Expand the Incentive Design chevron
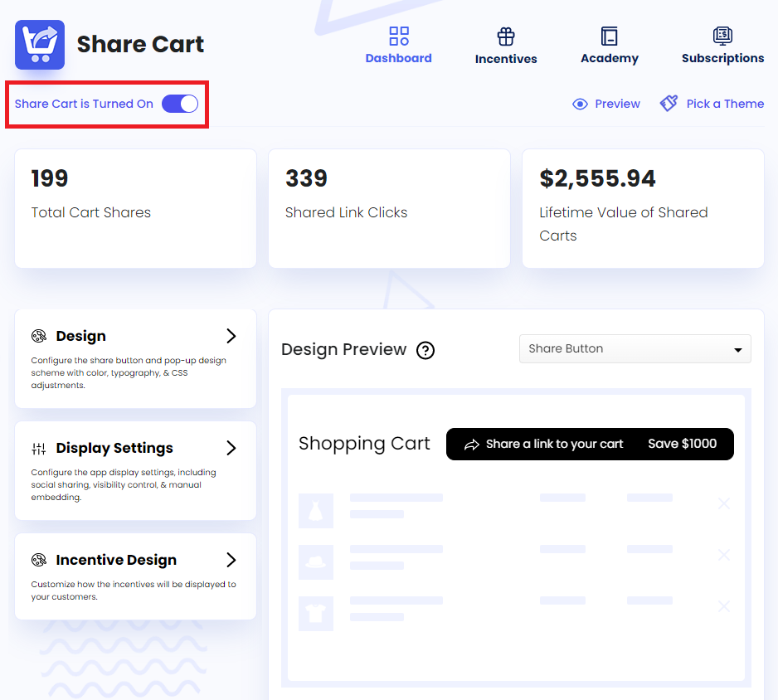Viewport: 778px width, 700px height. click(x=231, y=560)
